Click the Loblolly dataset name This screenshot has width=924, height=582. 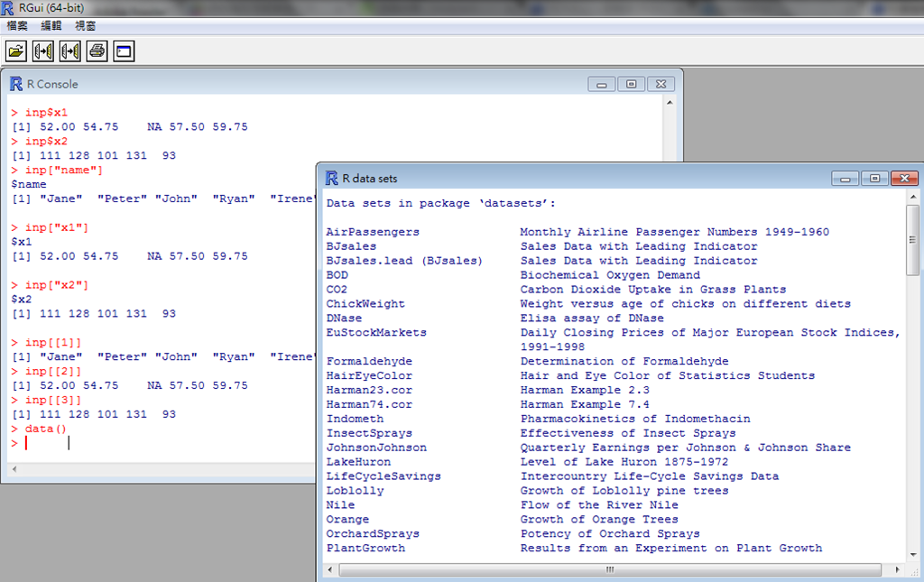coord(356,491)
